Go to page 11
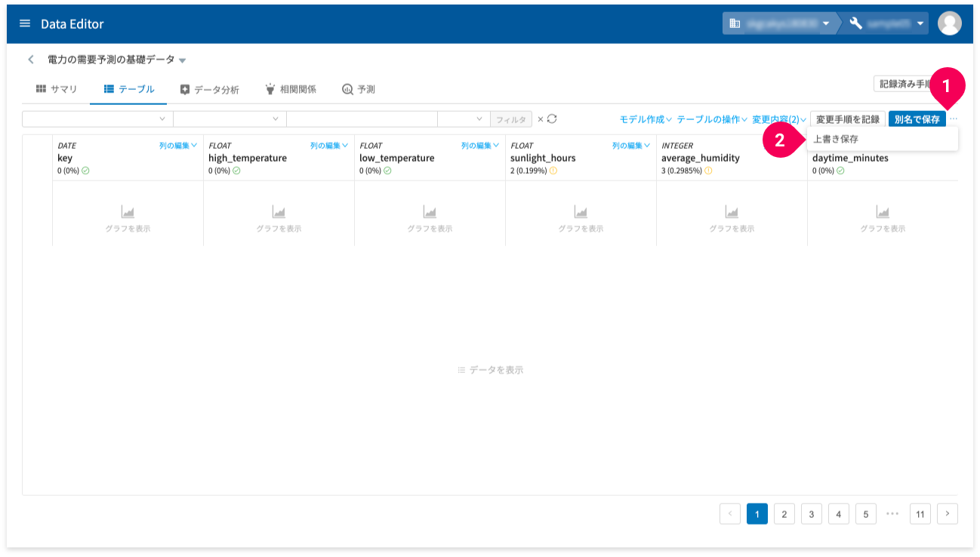 920,514
